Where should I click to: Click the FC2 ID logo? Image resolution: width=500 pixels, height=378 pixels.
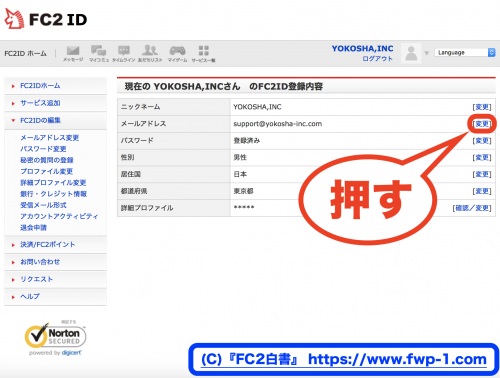tap(46, 19)
